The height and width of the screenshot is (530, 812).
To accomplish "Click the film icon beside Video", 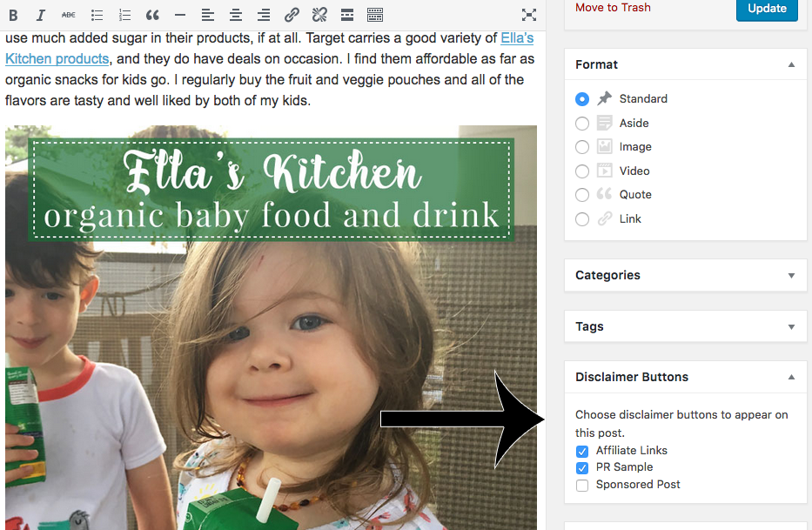I will pyautogui.click(x=604, y=171).
